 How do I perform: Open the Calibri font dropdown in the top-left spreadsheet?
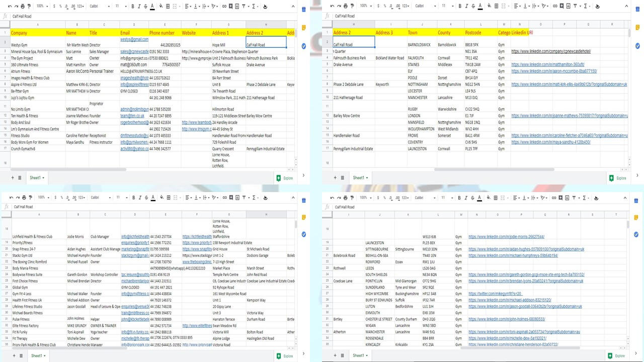pos(99,7)
